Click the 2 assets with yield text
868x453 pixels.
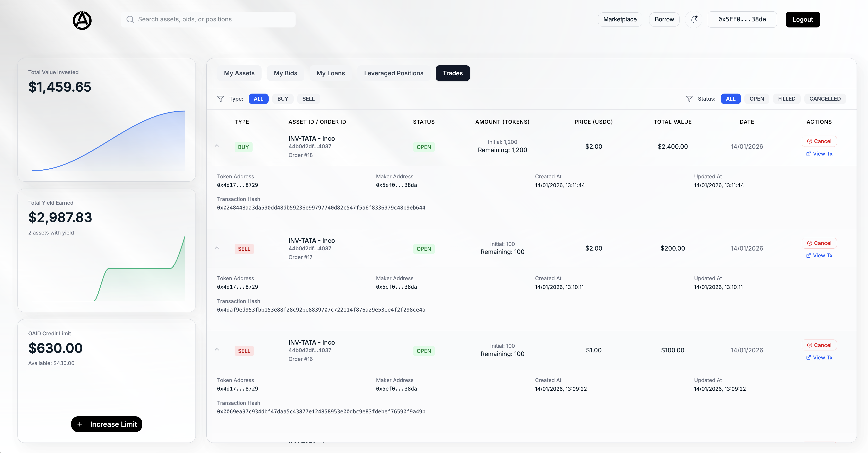tap(51, 233)
